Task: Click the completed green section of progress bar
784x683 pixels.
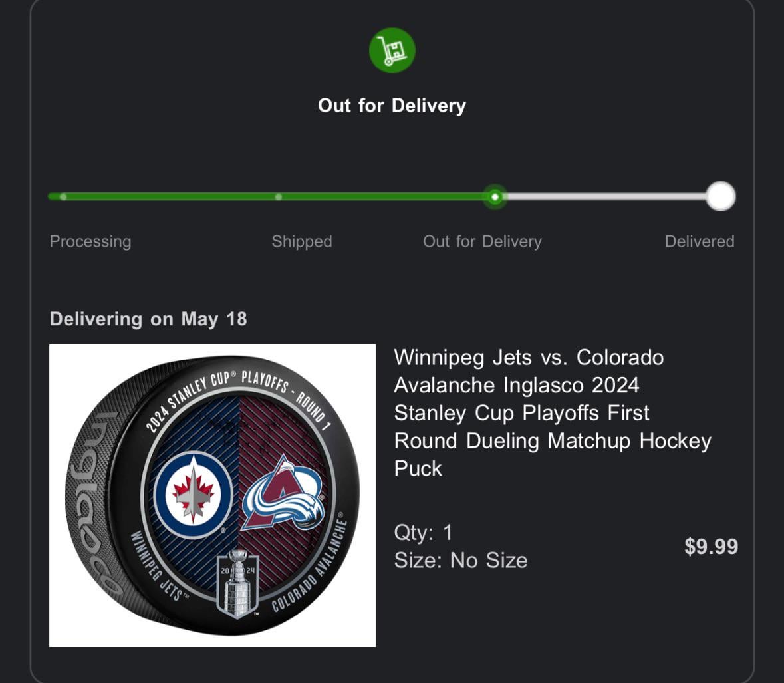Action: 386,197
